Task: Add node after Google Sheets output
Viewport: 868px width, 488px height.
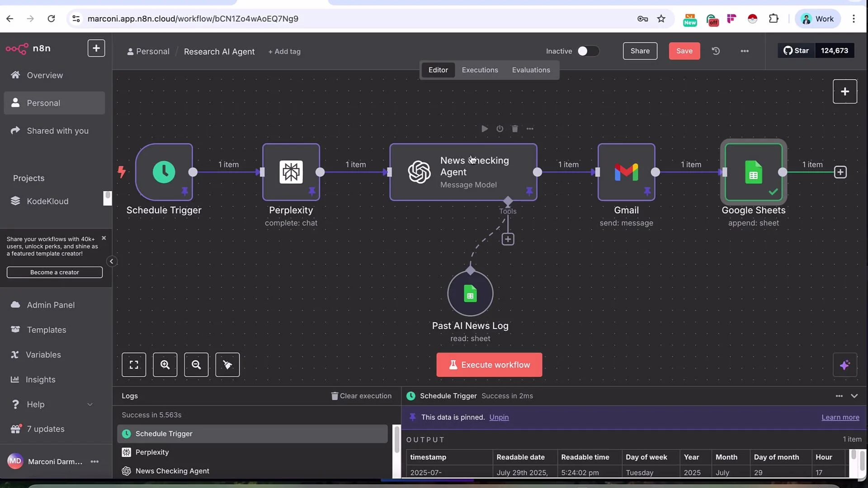Action: [840, 172]
